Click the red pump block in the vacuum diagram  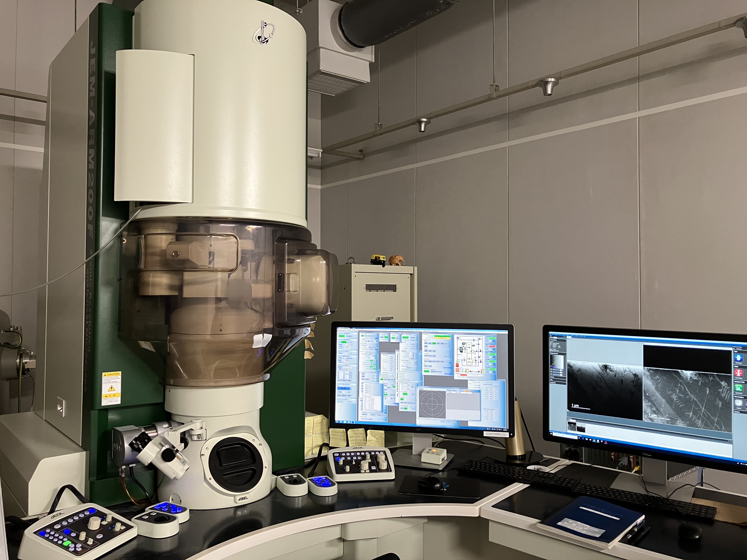457,365
